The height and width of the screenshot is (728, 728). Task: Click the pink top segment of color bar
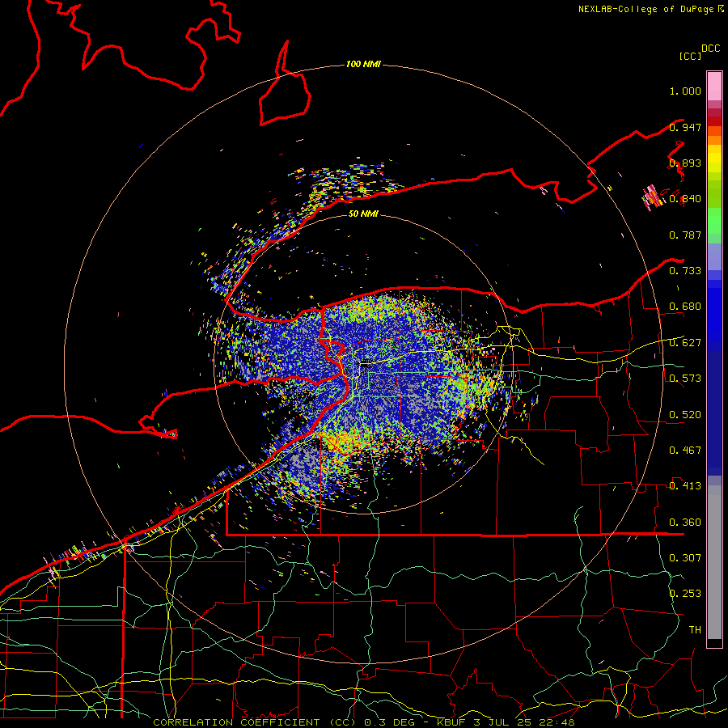click(x=714, y=86)
